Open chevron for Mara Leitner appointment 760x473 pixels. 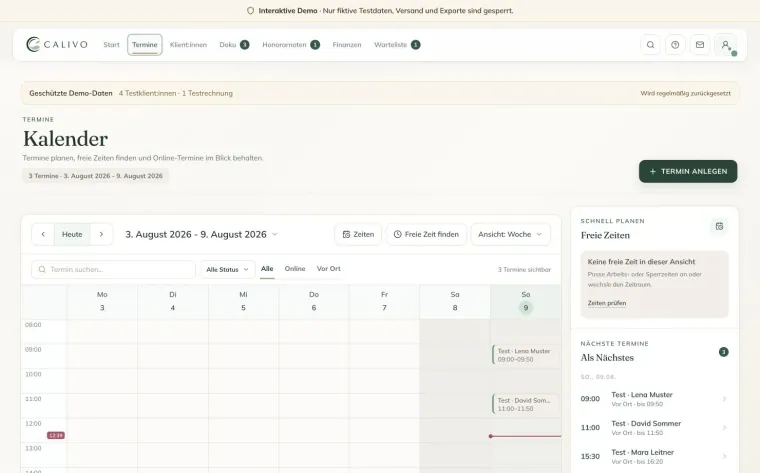tap(725, 456)
